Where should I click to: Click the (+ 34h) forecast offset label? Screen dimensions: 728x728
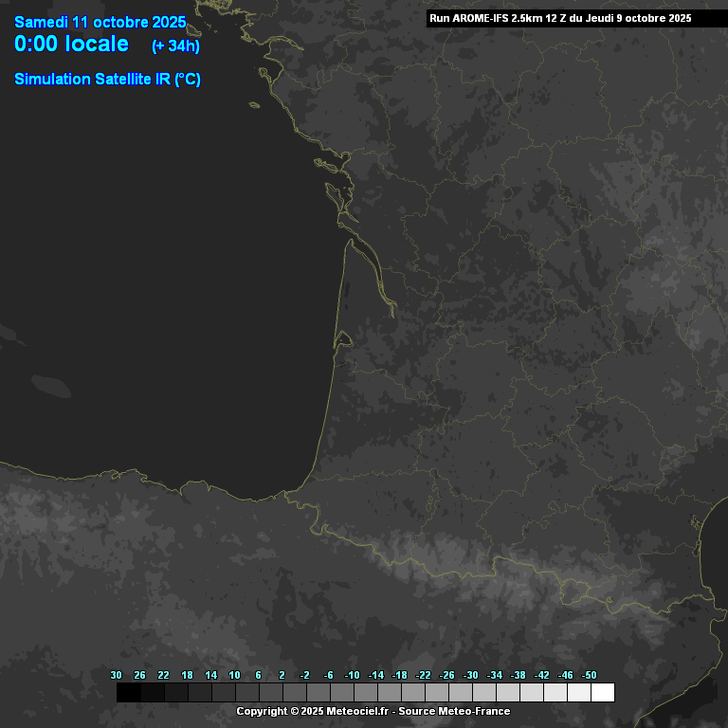coord(175,46)
